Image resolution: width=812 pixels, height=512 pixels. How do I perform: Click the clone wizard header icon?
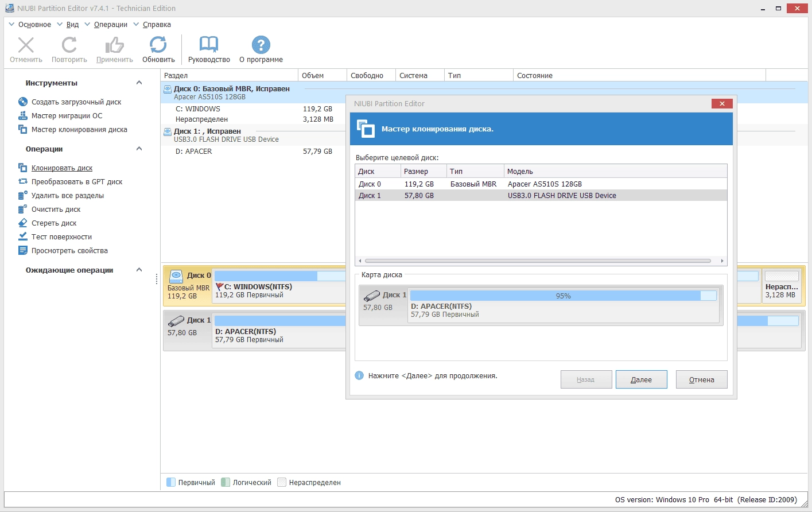pyautogui.click(x=366, y=129)
